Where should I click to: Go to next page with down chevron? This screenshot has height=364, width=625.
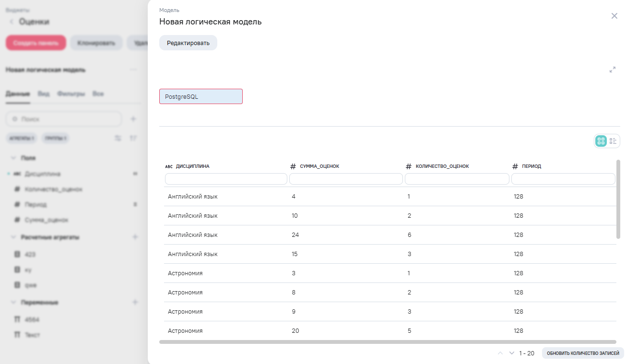[511, 353]
